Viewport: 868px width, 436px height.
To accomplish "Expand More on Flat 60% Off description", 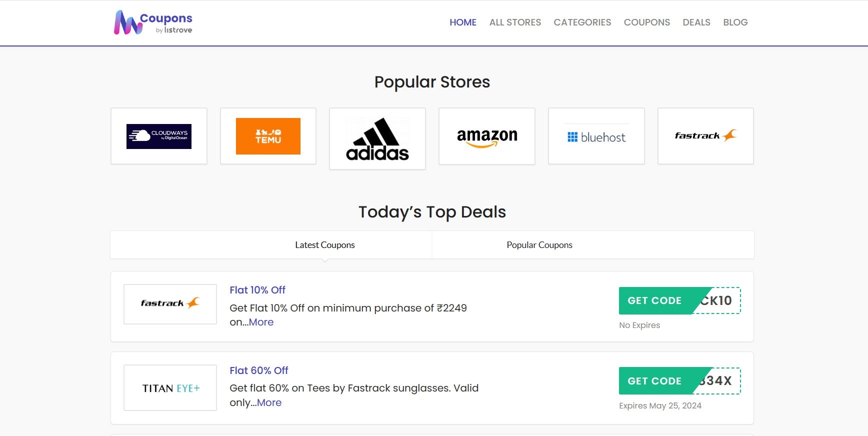I will coord(269,403).
